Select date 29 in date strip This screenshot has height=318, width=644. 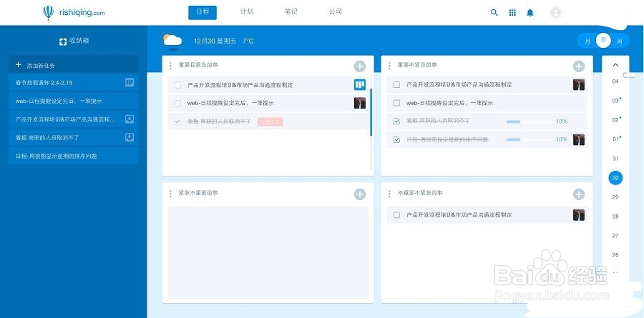615,197
